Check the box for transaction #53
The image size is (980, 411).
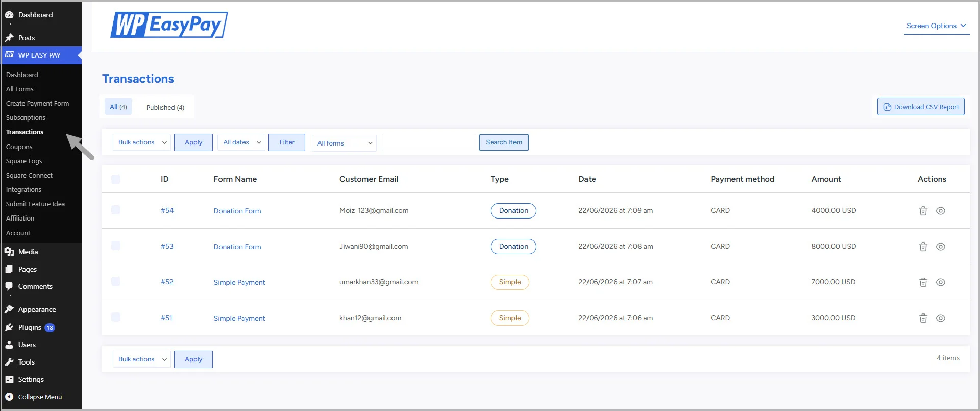coord(116,246)
